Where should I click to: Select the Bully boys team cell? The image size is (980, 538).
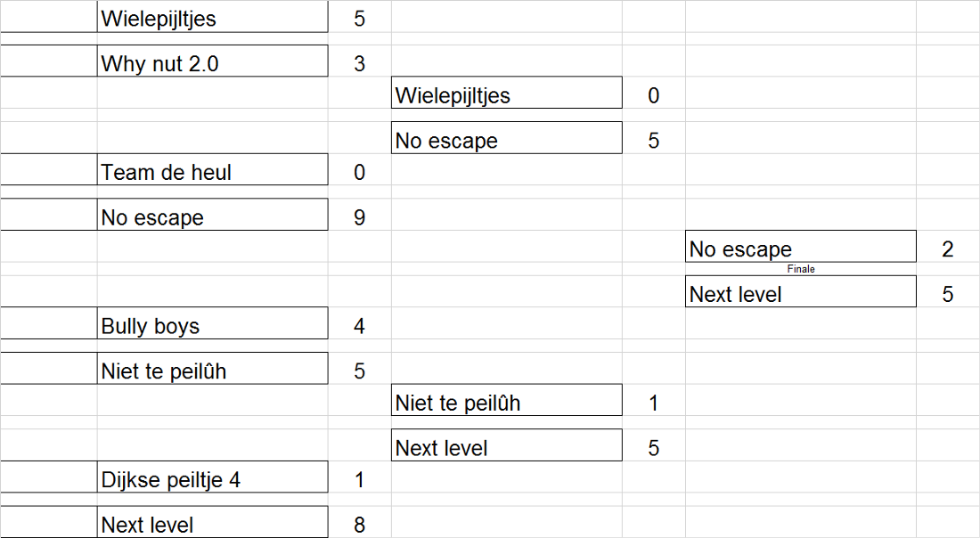[213, 323]
